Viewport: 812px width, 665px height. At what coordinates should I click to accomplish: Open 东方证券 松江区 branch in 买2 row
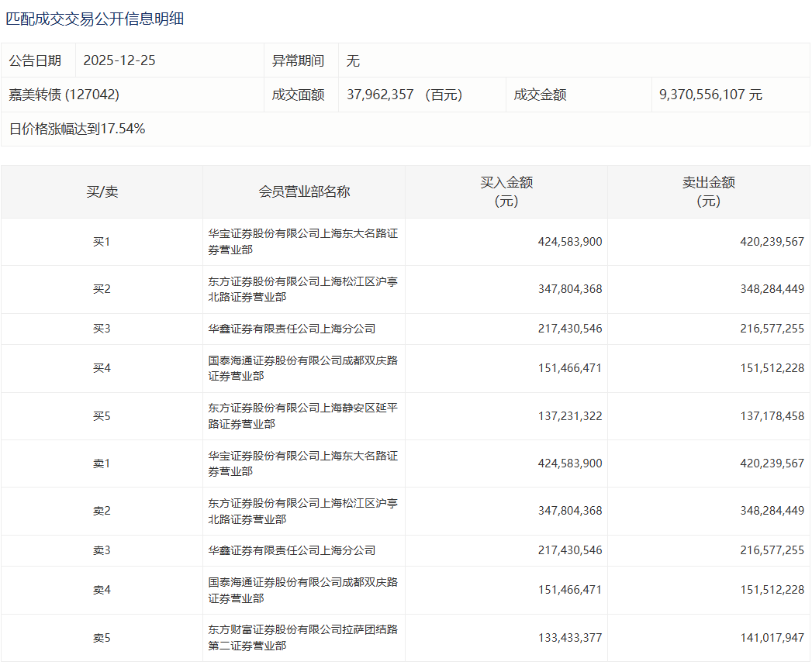click(x=302, y=289)
